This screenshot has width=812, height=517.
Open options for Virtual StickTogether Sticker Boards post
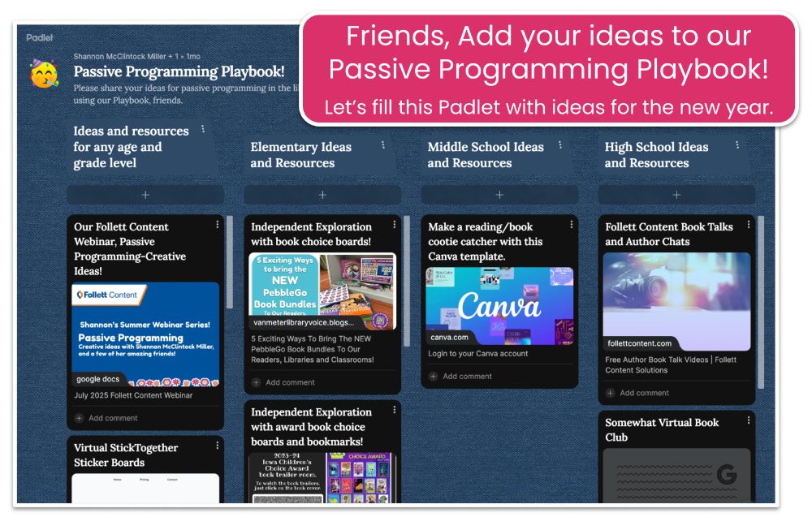click(x=218, y=446)
